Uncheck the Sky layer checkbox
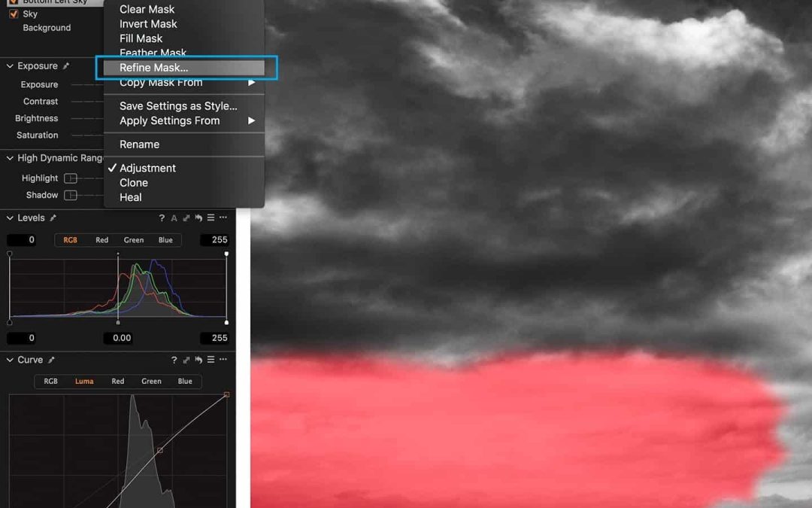Image resolution: width=812 pixels, height=508 pixels. (x=14, y=14)
